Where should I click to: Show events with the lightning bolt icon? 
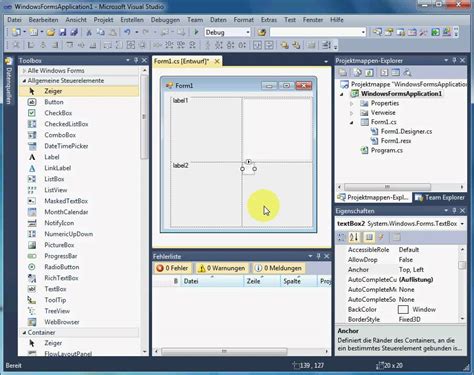click(x=381, y=237)
